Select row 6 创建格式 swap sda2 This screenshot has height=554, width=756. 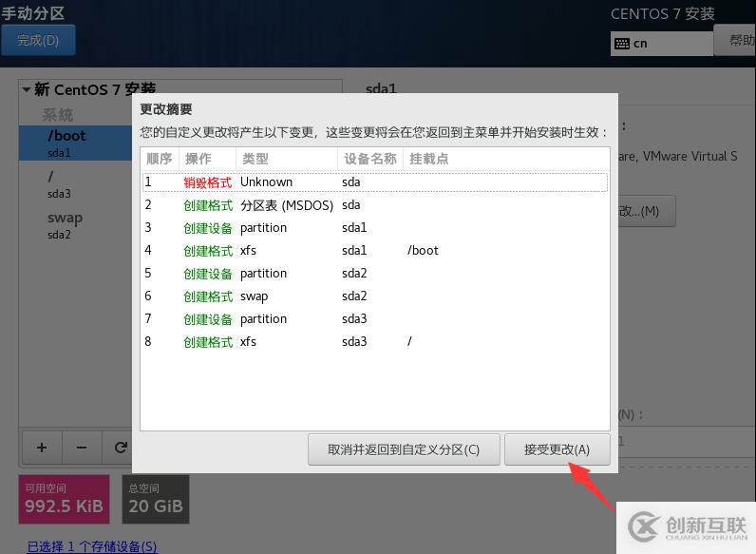tap(375, 296)
